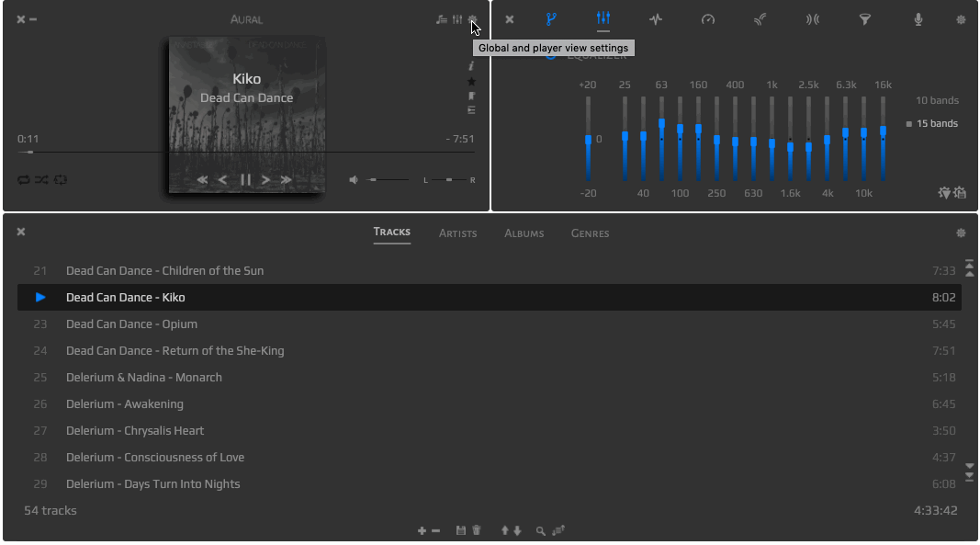This screenshot has width=980, height=545.
Task: Move the selected track down
Action: (x=517, y=530)
